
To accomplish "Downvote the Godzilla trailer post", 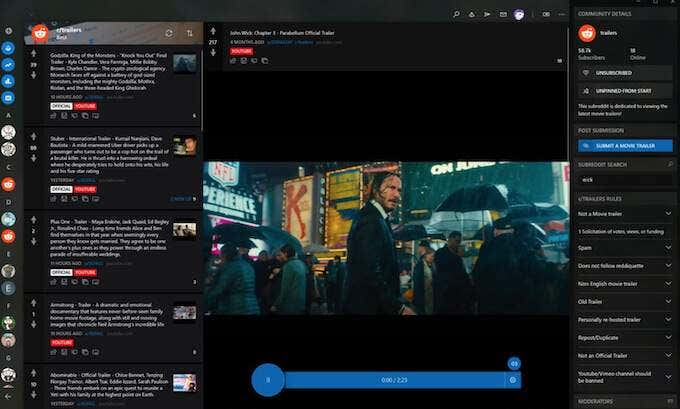I will pyautogui.click(x=32, y=75).
